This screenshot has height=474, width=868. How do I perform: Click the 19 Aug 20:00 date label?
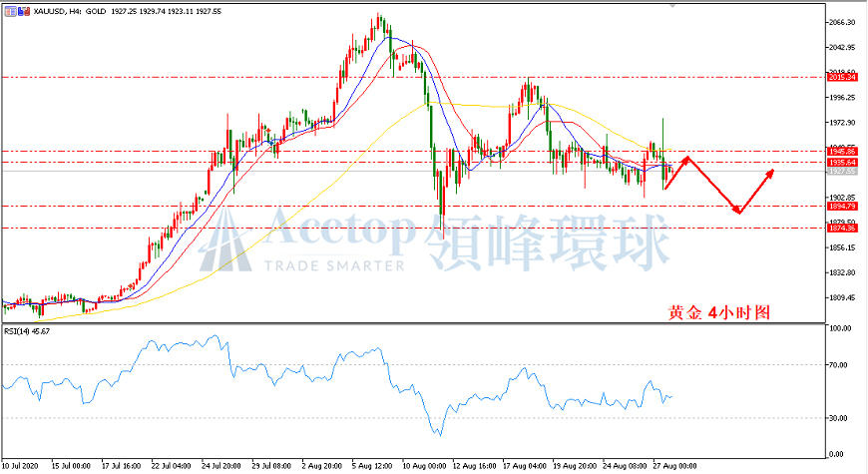click(x=574, y=466)
